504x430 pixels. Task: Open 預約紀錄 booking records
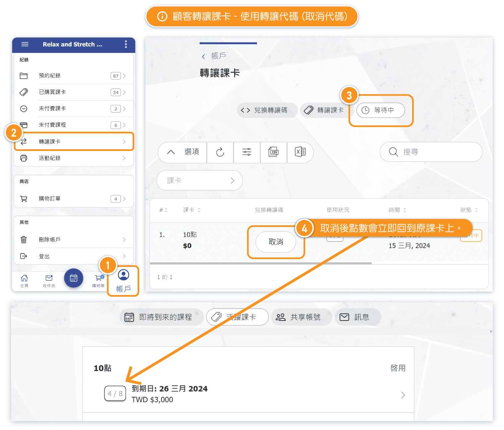coord(74,76)
